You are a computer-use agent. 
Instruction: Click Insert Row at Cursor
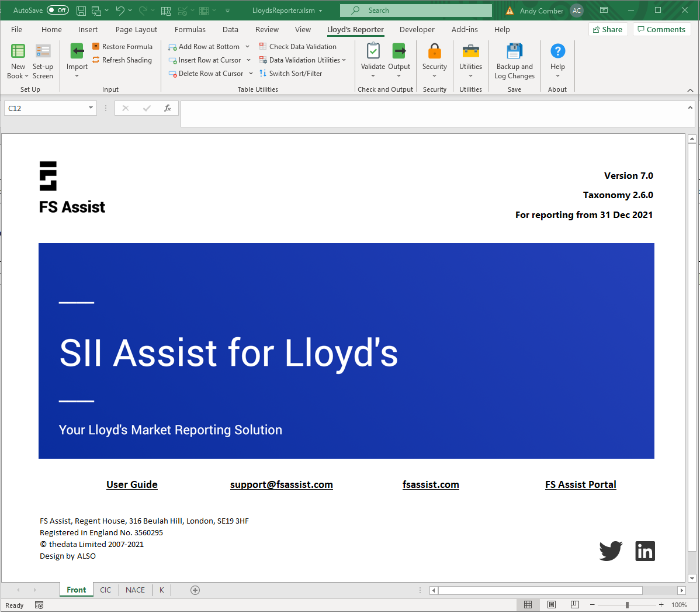(205, 60)
